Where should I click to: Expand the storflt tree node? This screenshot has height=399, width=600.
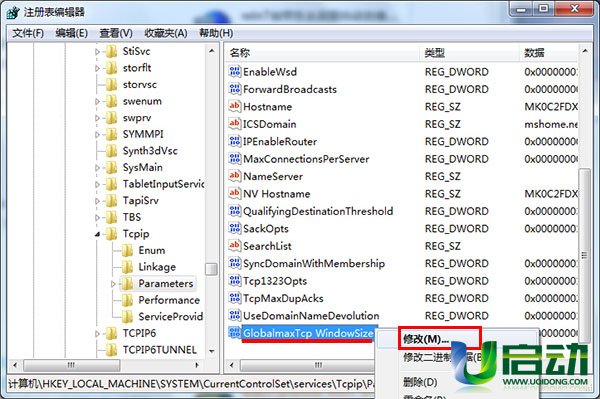(97, 68)
